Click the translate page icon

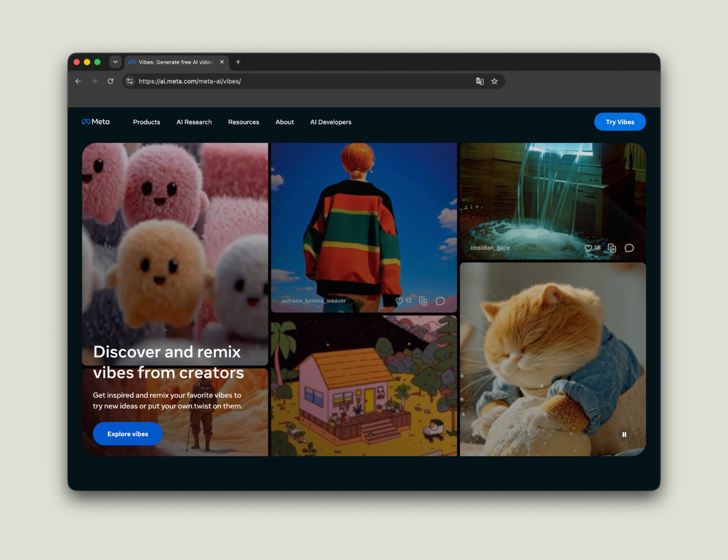tap(480, 81)
